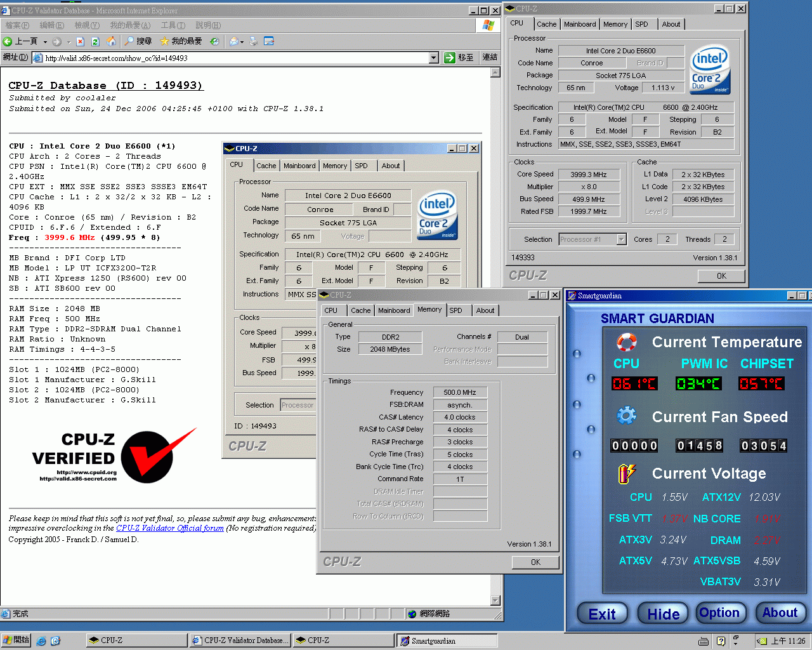This screenshot has height=650, width=812.
Task: Click the 移至 Go button
Action: [459, 58]
